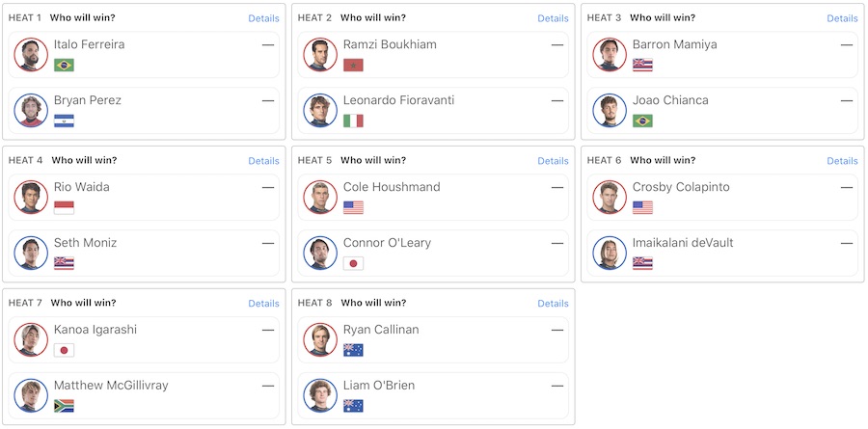Click Matthew McGillivray's South Africa flag
The height and width of the screenshot is (429, 868).
point(65,406)
